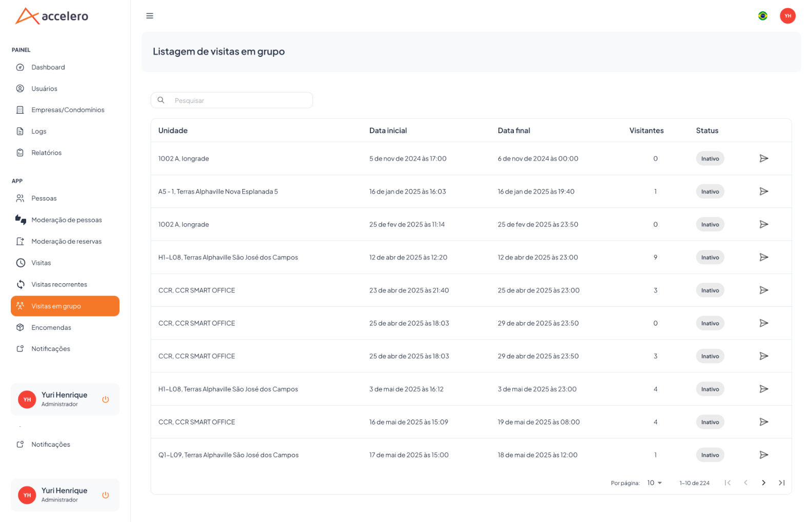This screenshot has height=522, width=812.
Task: Click the Brazil flag language icon
Action: 762,16
